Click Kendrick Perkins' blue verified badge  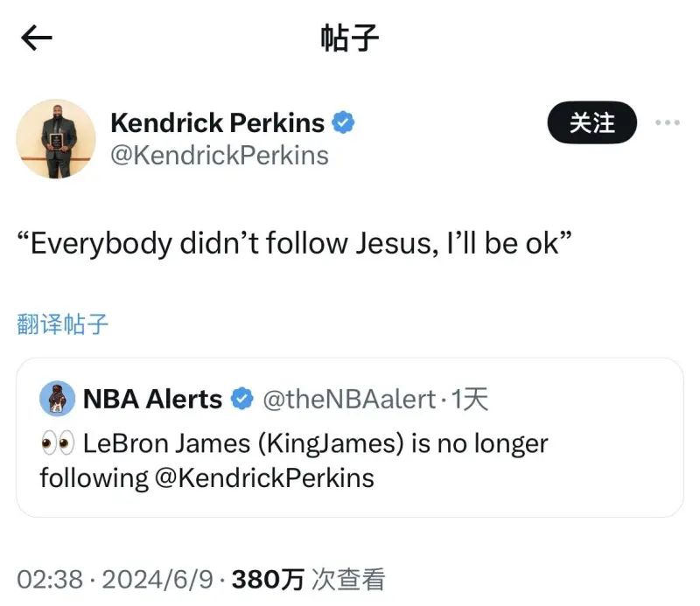(344, 123)
